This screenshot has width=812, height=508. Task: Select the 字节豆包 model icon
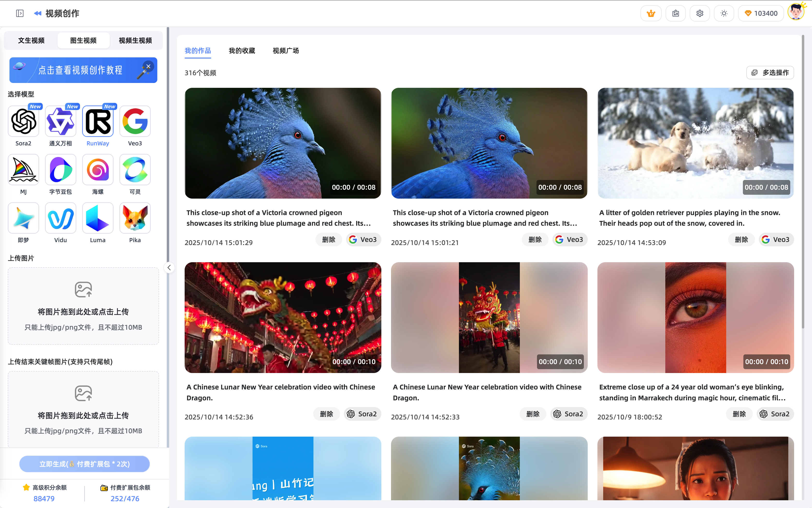point(61,170)
